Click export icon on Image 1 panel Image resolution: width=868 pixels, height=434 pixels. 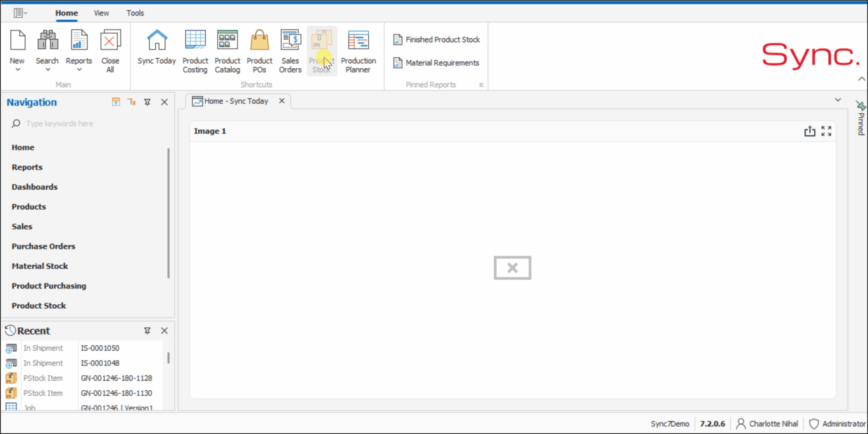pyautogui.click(x=809, y=131)
